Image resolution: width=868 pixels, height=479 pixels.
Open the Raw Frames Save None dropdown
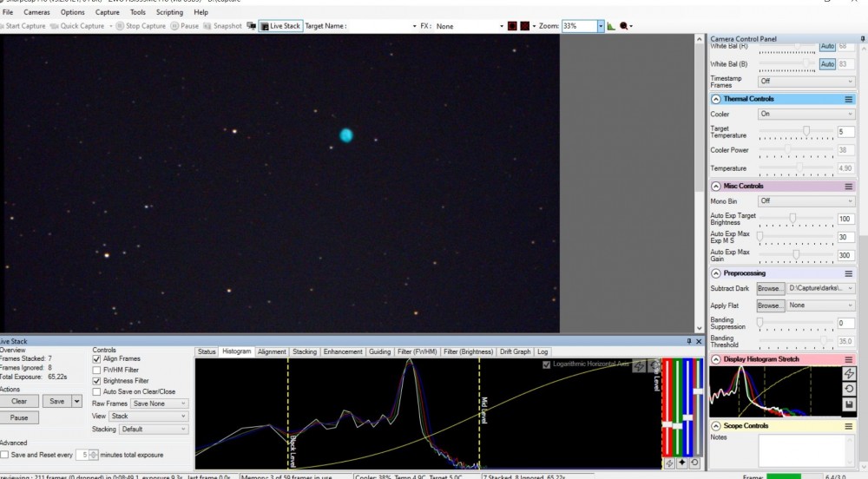pyautogui.click(x=160, y=404)
